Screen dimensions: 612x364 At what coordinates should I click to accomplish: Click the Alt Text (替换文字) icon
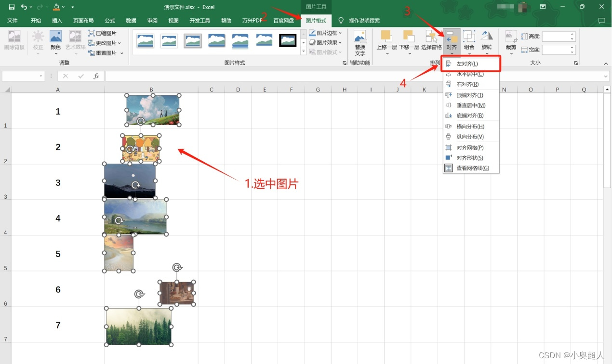[x=360, y=37]
